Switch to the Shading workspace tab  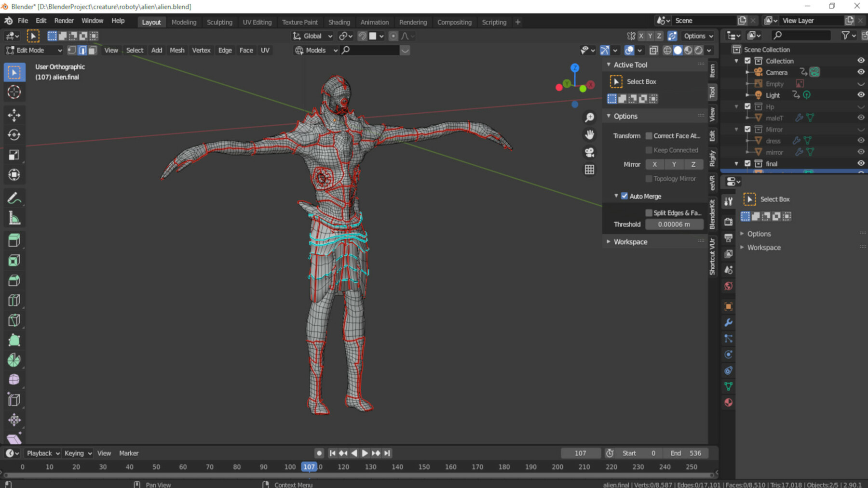(x=339, y=22)
